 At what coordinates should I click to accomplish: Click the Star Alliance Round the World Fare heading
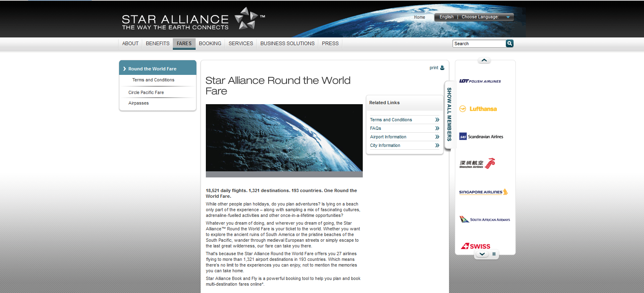point(278,85)
